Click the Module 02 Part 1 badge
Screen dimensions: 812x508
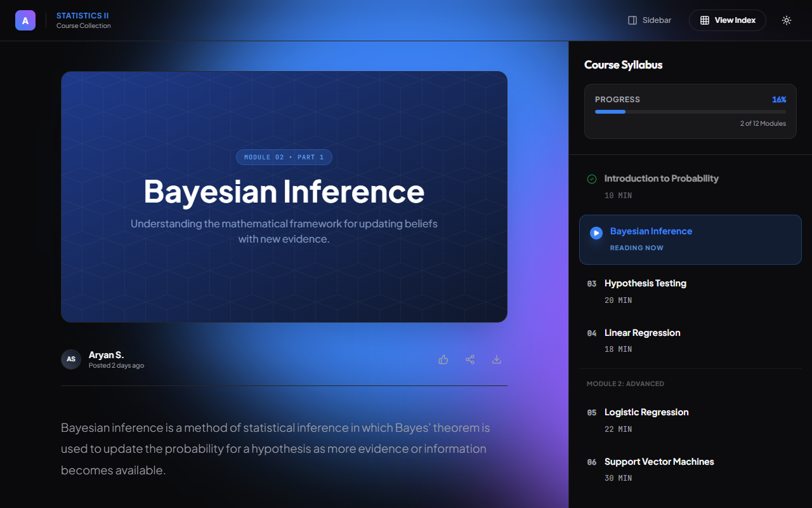(284, 157)
